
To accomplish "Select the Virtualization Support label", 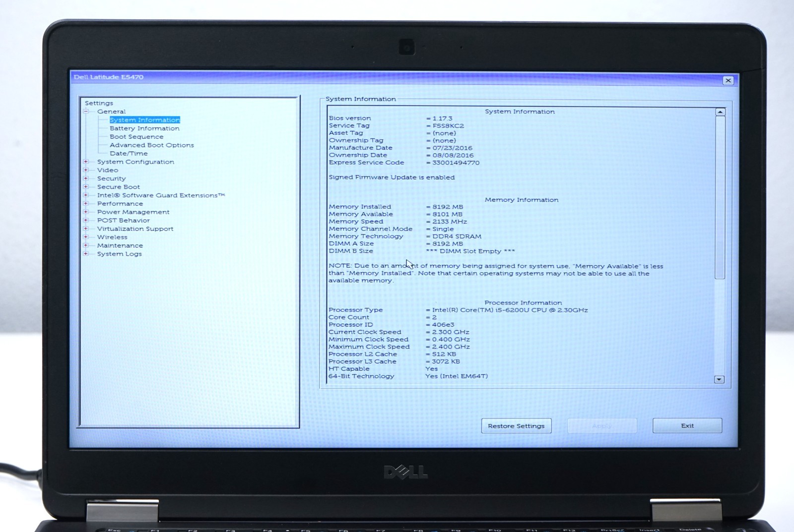I will click(135, 229).
